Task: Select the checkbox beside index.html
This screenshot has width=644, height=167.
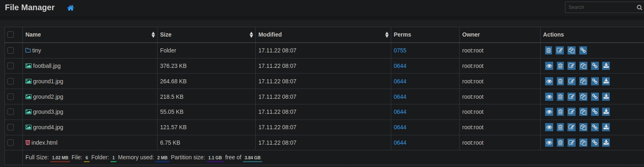Action: (x=11, y=143)
